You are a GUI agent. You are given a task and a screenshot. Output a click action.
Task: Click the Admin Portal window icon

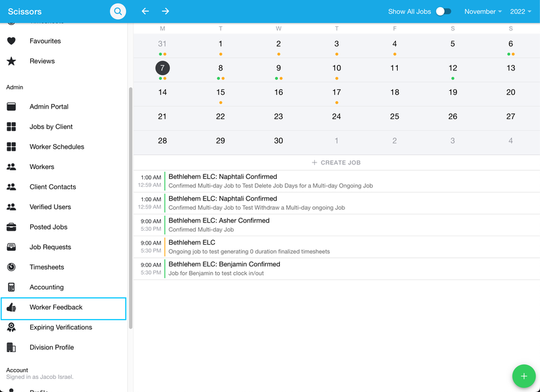pos(11,107)
